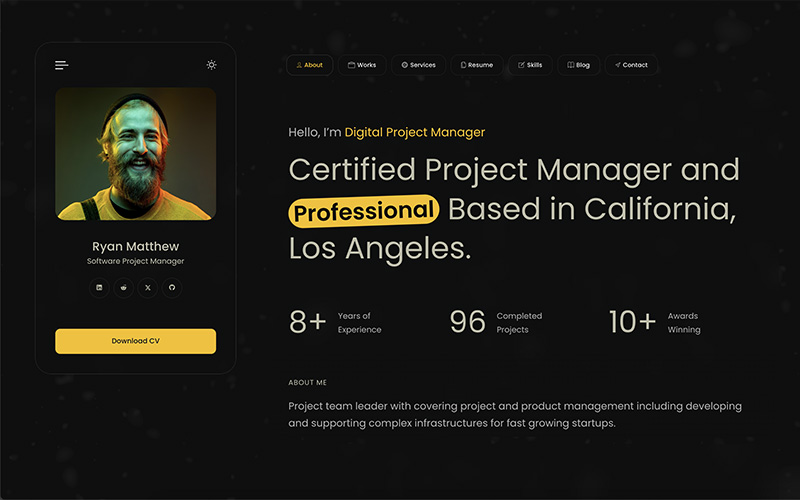The height and width of the screenshot is (500, 800).
Task: Navigate to the Contact tab
Action: coord(631,65)
